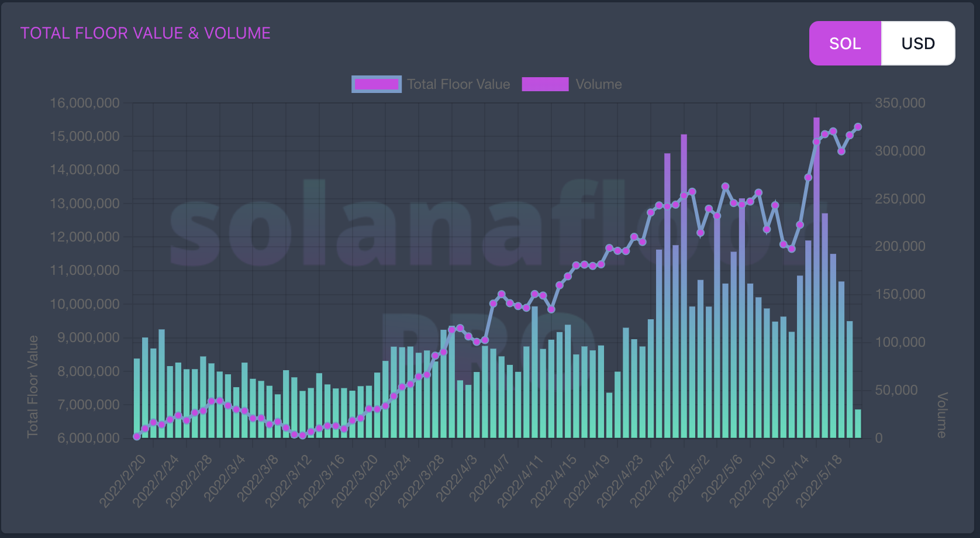Viewport: 980px width, 538px height.
Task: Click the vertical Total Floor Value axis title
Action: (x=33, y=387)
